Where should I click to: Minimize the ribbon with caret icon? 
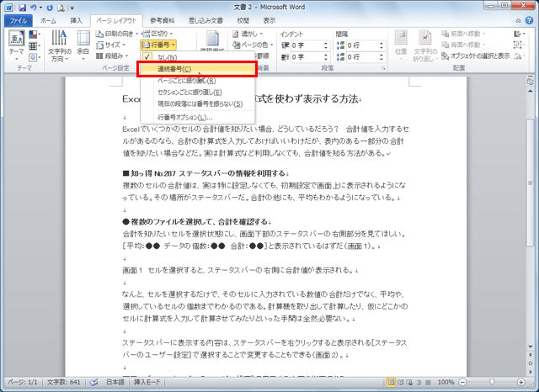point(518,21)
